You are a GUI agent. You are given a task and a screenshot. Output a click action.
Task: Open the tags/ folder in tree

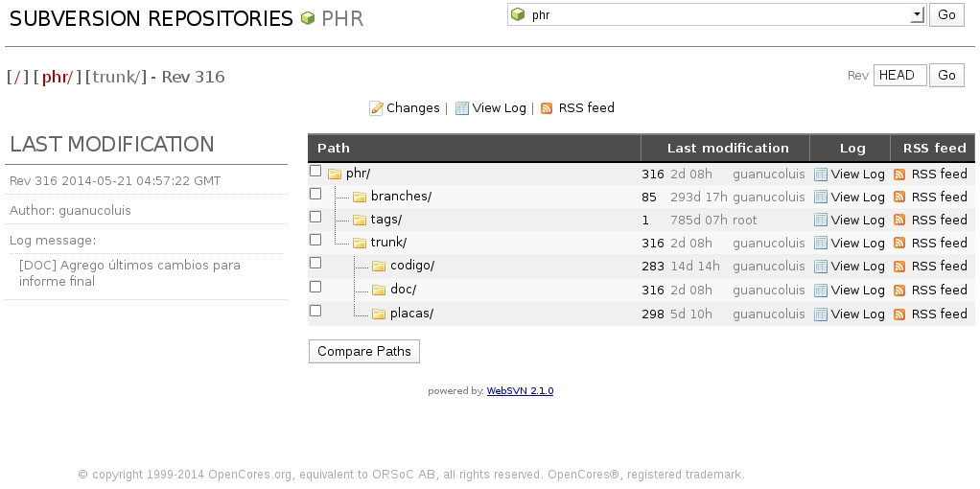(385, 220)
